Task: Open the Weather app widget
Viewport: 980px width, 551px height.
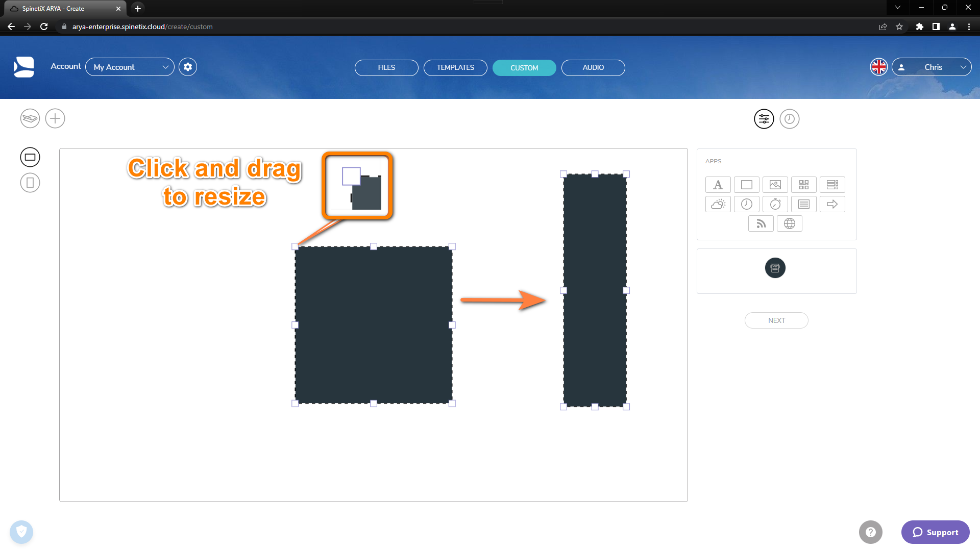Action: (x=718, y=204)
